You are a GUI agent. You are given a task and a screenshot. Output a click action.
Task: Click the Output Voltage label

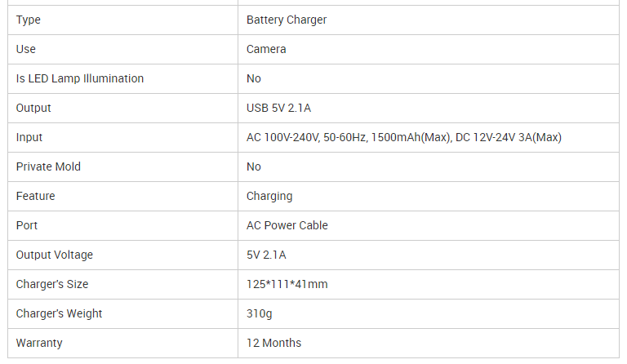(54, 255)
